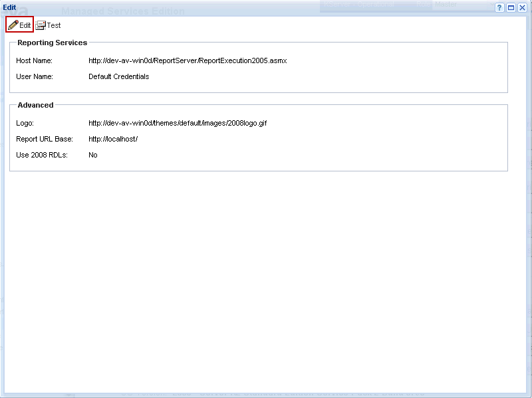Click the Logo label
This screenshot has width=532, height=398.
point(25,123)
